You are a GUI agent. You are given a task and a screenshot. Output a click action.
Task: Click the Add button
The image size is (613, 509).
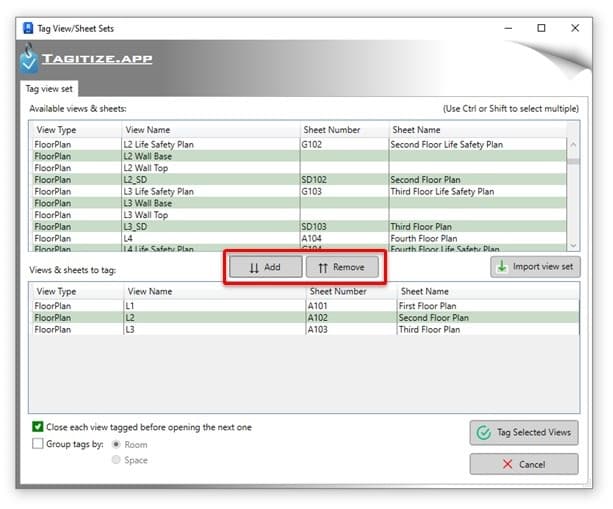265,267
